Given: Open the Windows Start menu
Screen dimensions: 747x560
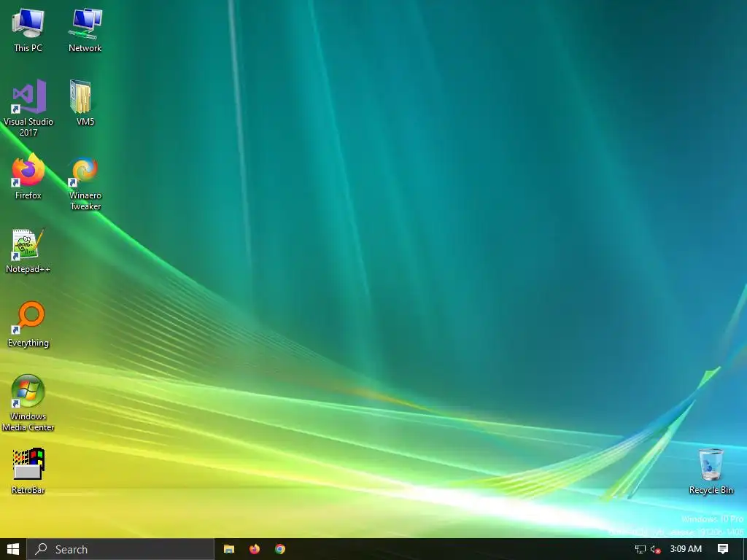Looking at the screenshot, I should pyautogui.click(x=13, y=549).
